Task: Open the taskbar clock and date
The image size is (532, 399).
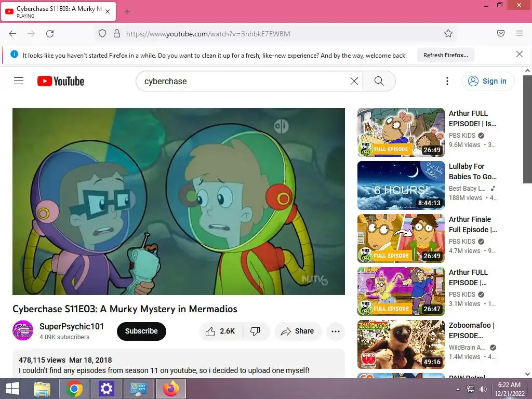Action: tap(509, 389)
